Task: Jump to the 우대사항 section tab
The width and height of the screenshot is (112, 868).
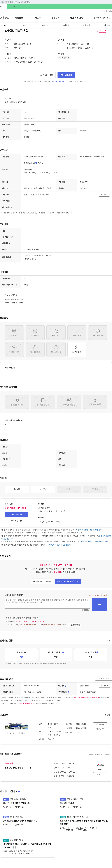Action: tap(45, 25)
